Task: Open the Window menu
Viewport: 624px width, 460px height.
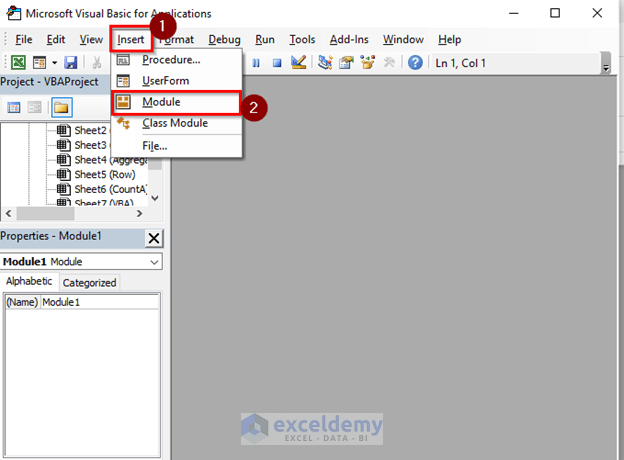Action: 403,40
